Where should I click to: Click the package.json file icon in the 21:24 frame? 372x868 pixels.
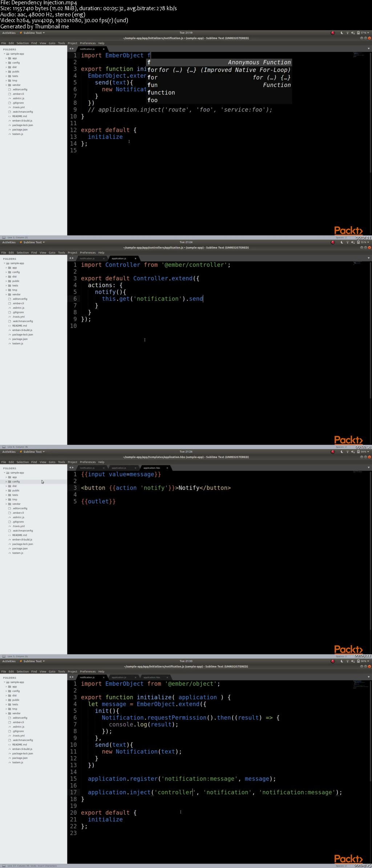pos(9,339)
